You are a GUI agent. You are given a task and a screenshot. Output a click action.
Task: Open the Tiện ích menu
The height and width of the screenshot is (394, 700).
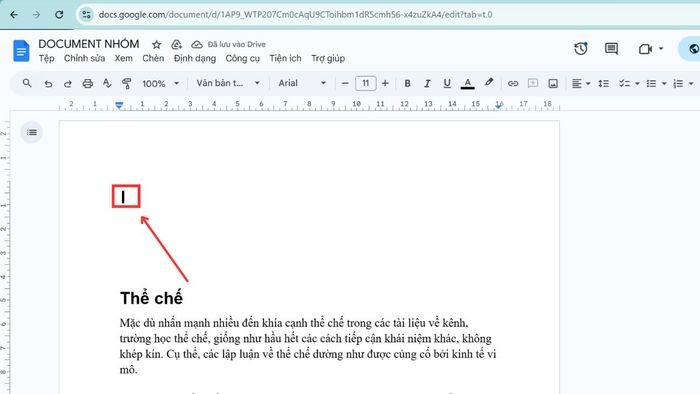pos(285,58)
